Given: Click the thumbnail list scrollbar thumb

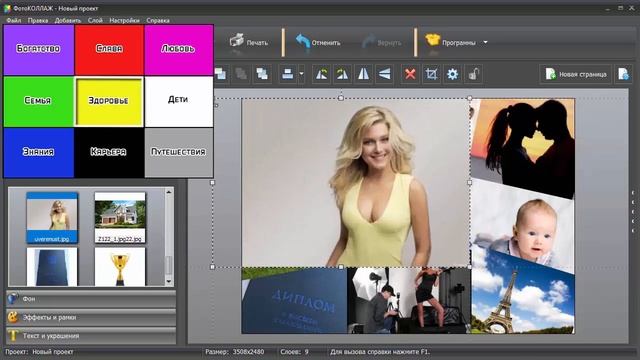Looking at the screenshot, I should coord(169,265).
